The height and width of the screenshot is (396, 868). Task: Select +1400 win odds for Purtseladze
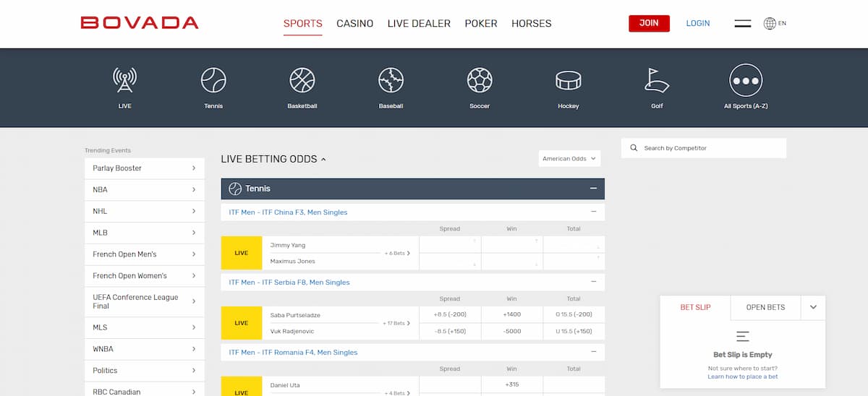[511, 315]
